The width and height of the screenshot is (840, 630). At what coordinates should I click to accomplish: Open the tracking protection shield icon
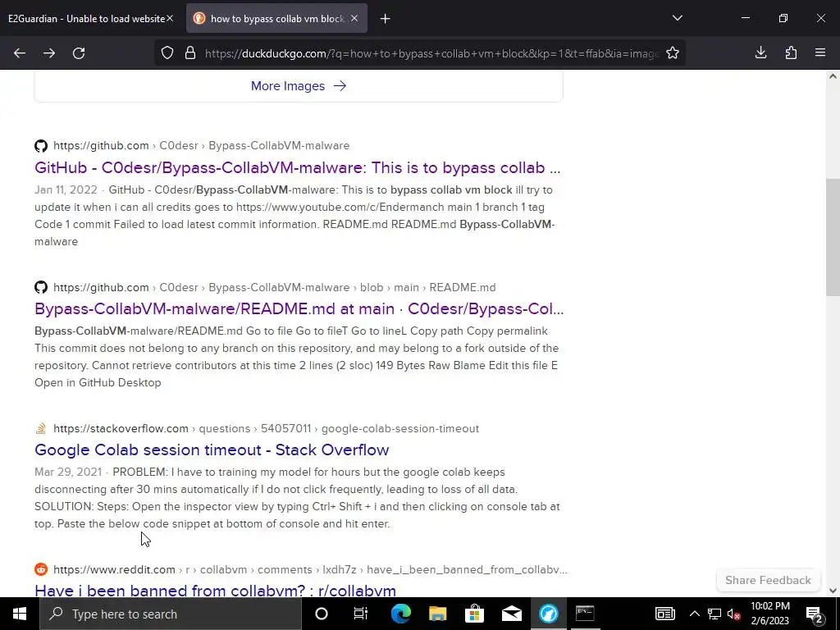point(167,53)
